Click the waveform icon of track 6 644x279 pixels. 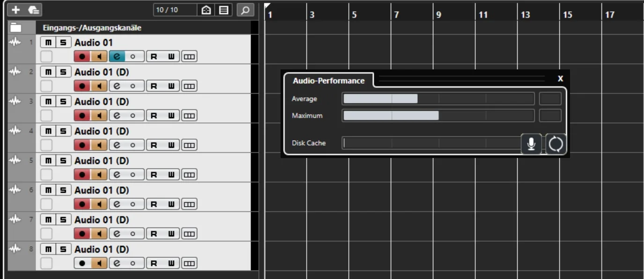click(16, 190)
